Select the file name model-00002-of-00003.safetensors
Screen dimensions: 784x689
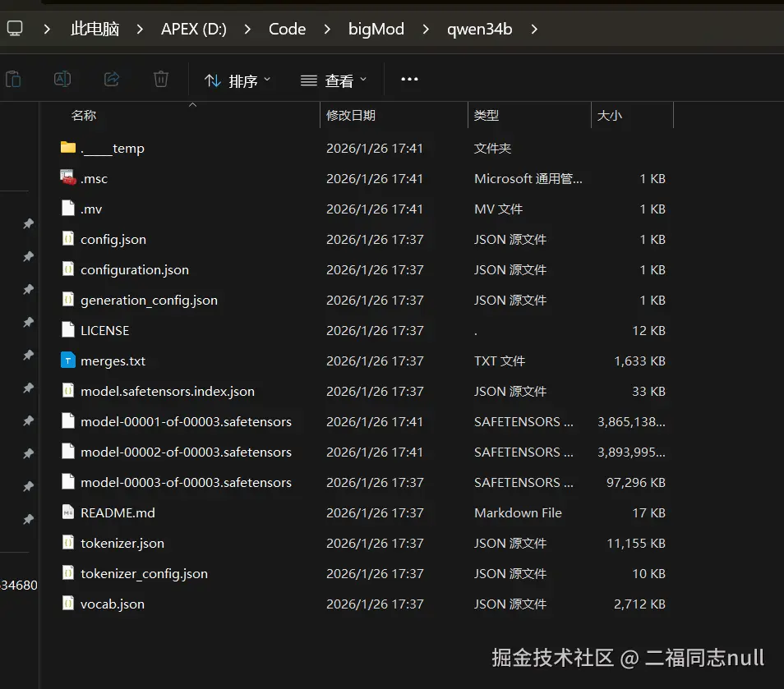[186, 452]
